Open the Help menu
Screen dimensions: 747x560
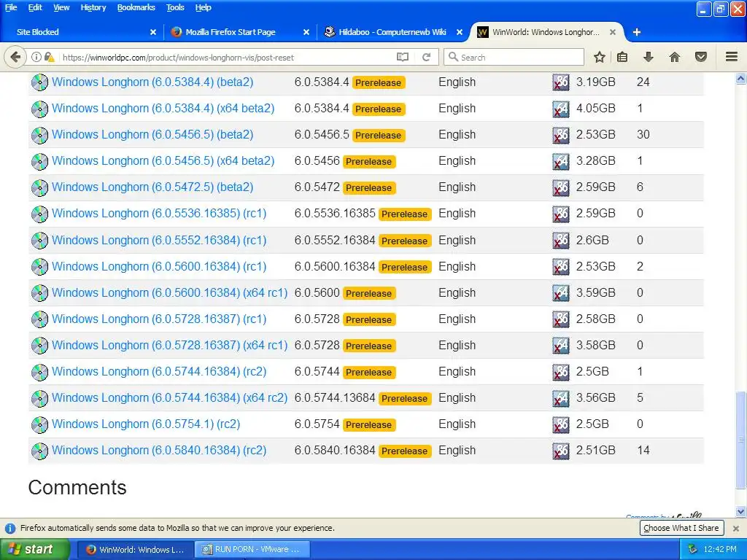pyautogui.click(x=203, y=7)
